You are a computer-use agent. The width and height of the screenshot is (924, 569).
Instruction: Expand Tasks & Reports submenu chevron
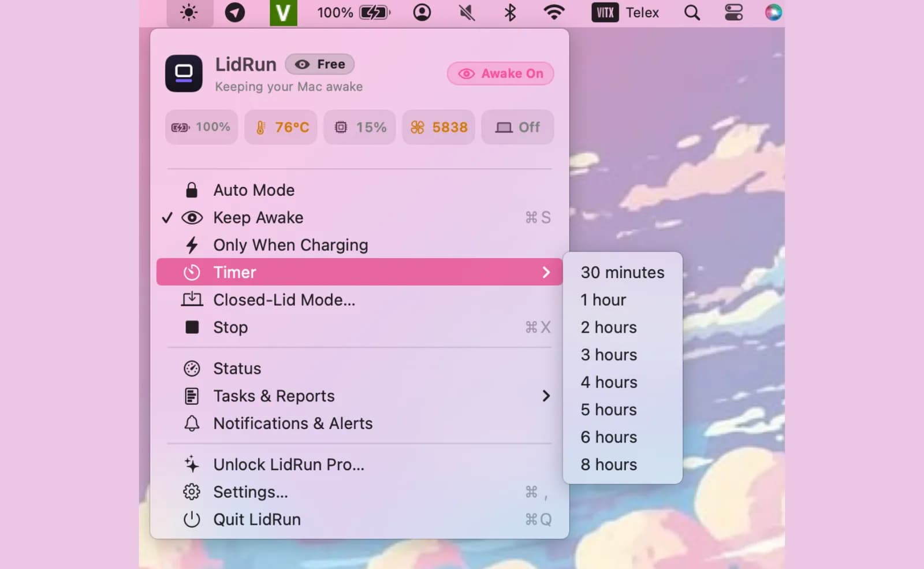546,396
